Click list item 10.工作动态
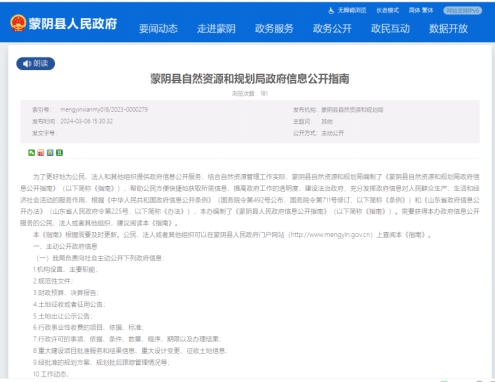495x382 pixels. tap(51, 374)
